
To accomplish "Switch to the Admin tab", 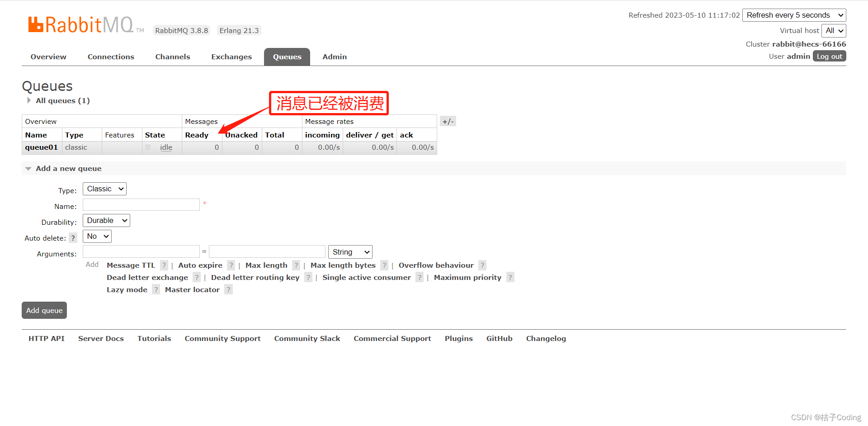I will tap(335, 57).
